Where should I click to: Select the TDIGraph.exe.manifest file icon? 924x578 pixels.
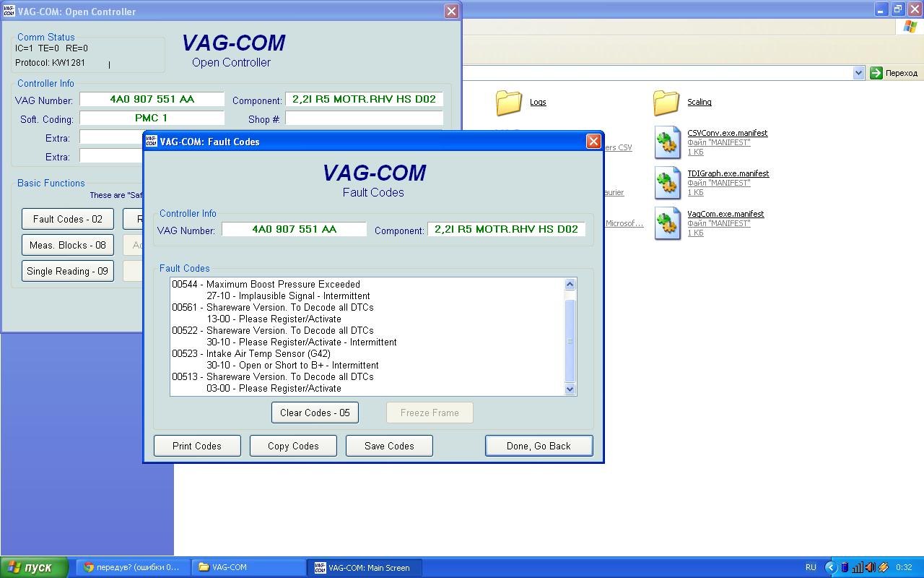click(x=668, y=183)
